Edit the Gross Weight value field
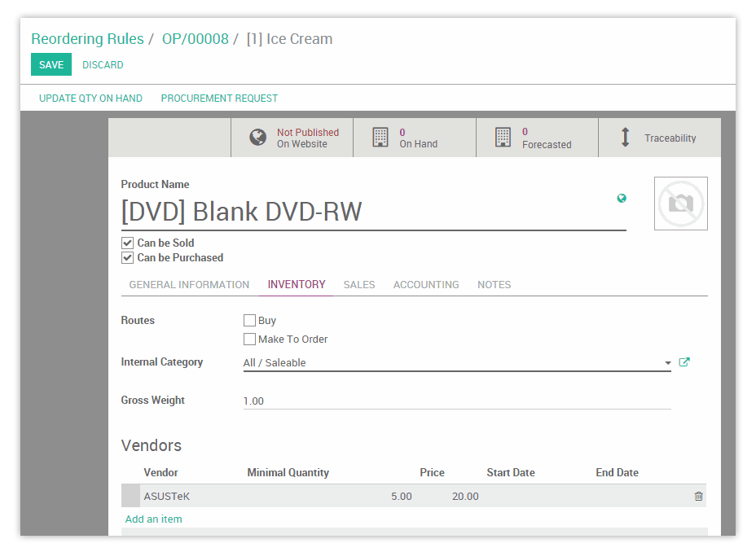This screenshot has height=552, width=756. (x=326, y=401)
